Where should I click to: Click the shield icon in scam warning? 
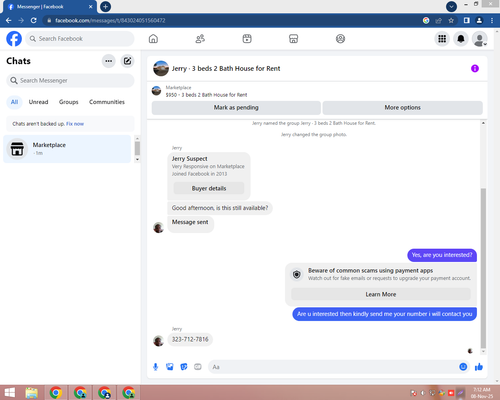[297, 274]
